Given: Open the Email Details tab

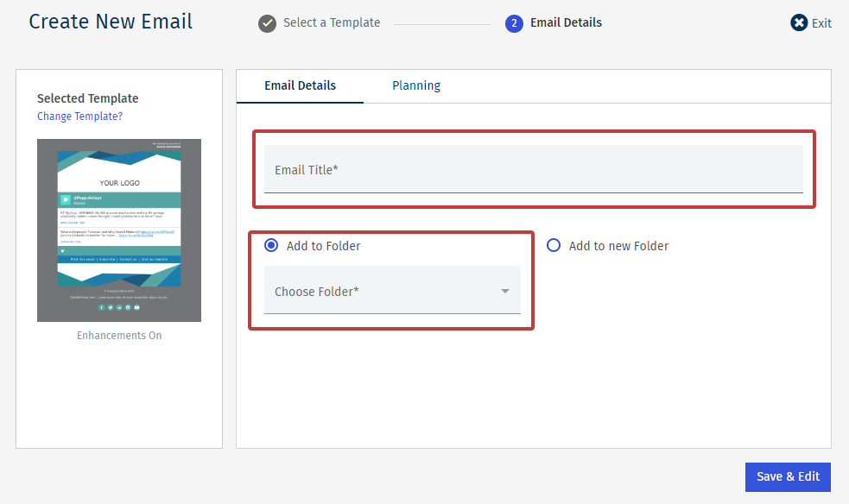Looking at the screenshot, I should pyautogui.click(x=300, y=85).
